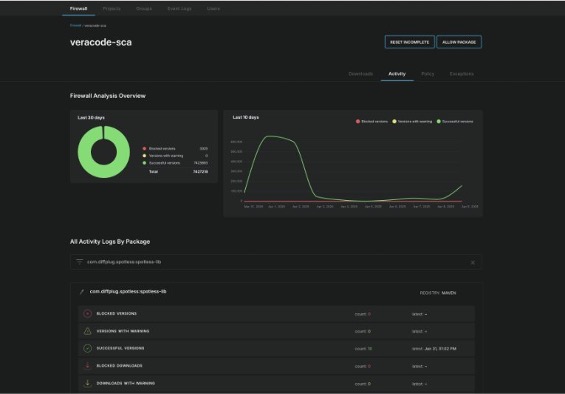Click the Registry: Maven label
Image resolution: width=565 pixels, height=394 pixels.
(x=438, y=293)
